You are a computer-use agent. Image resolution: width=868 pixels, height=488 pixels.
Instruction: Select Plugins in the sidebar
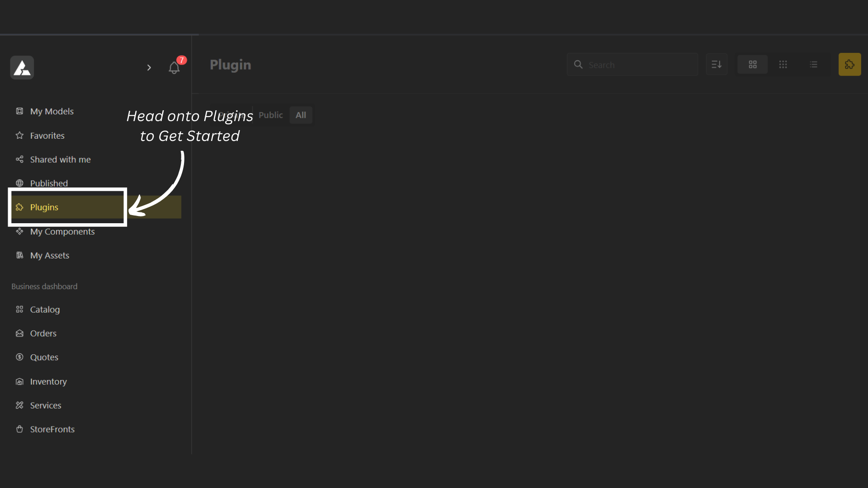[x=44, y=207]
